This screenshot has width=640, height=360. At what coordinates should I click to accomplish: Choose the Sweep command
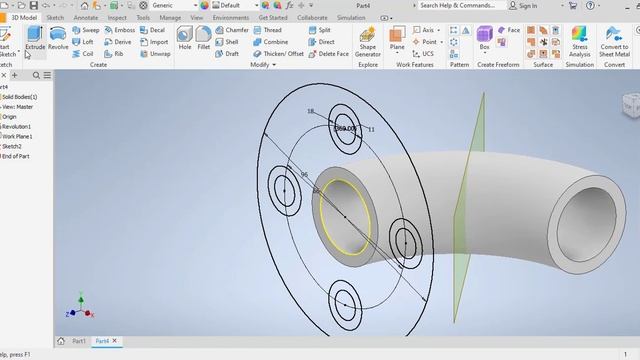click(86, 30)
